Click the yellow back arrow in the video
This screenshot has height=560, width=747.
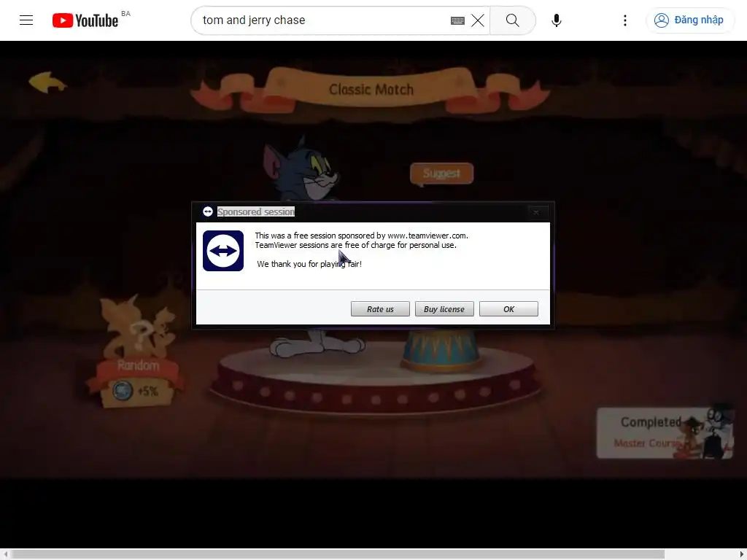(x=47, y=82)
